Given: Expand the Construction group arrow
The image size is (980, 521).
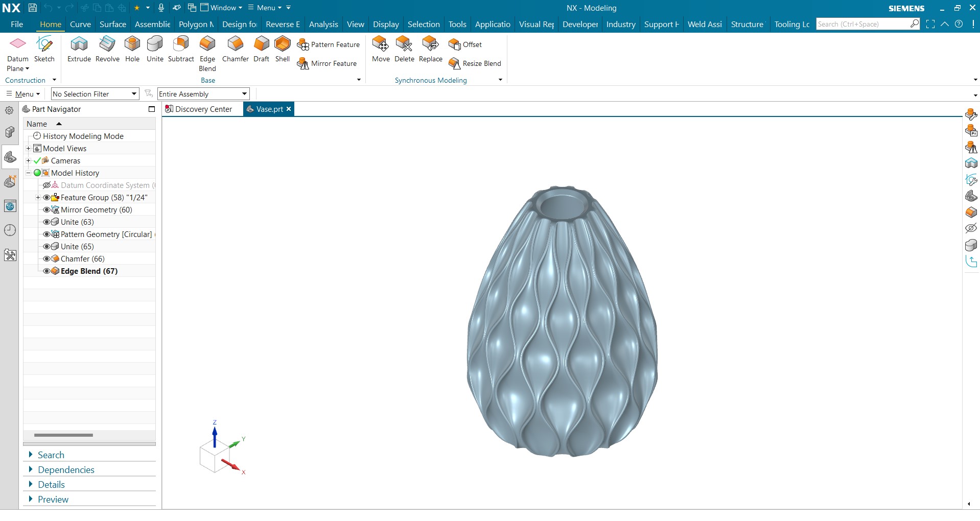Looking at the screenshot, I should click(54, 80).
